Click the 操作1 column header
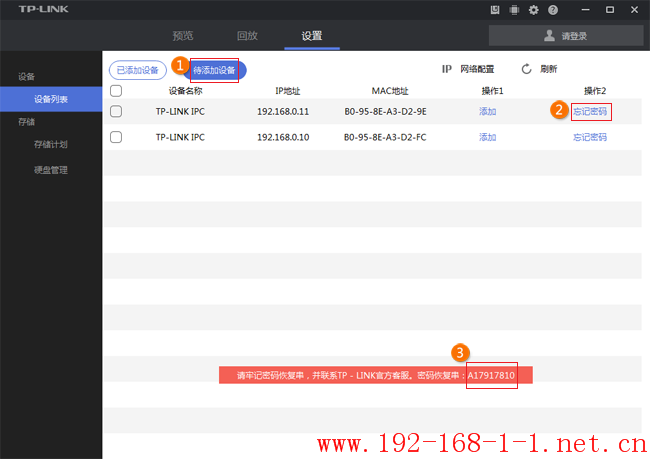Screen dimensions: 650x459 click(x=492, y=91)
